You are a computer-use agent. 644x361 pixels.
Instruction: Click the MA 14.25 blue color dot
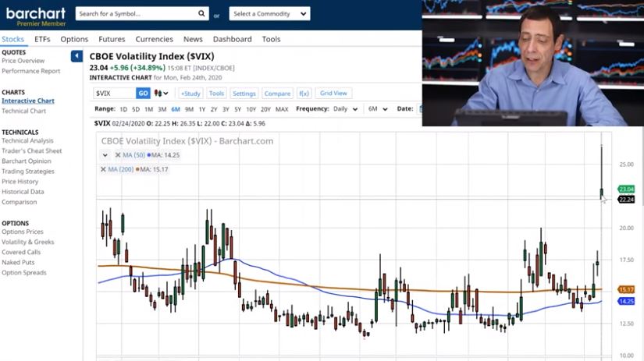pos(149,155)
